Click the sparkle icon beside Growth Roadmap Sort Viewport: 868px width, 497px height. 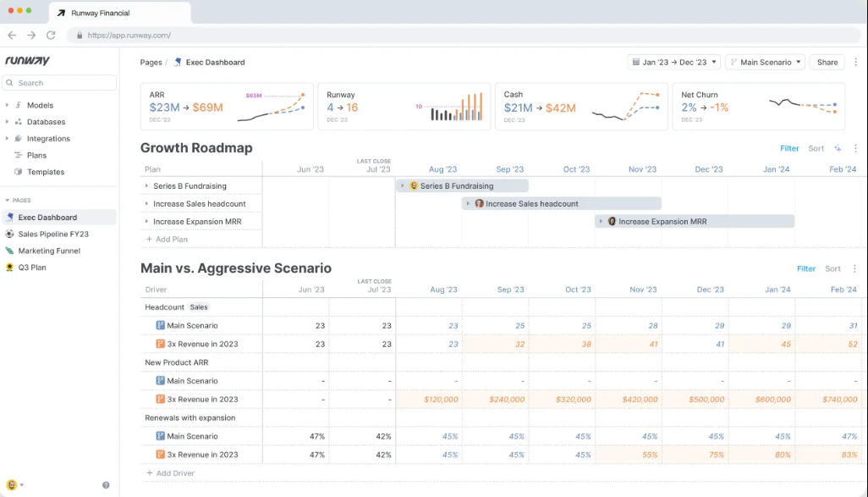coord(838,148)
